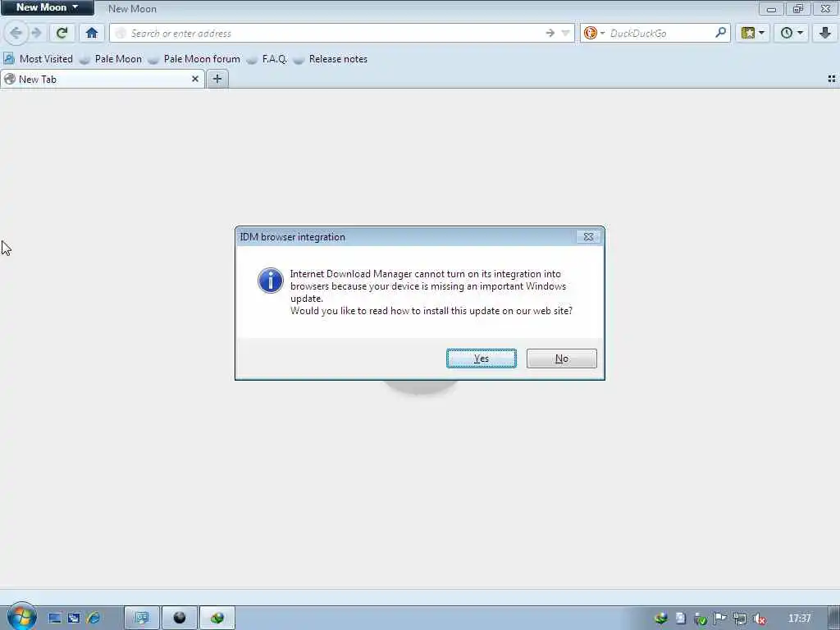The height and width of the screenshot is (630, 840).
Task: Click the taskbar clock showing 17:37
Action: [x=799, y=619]
